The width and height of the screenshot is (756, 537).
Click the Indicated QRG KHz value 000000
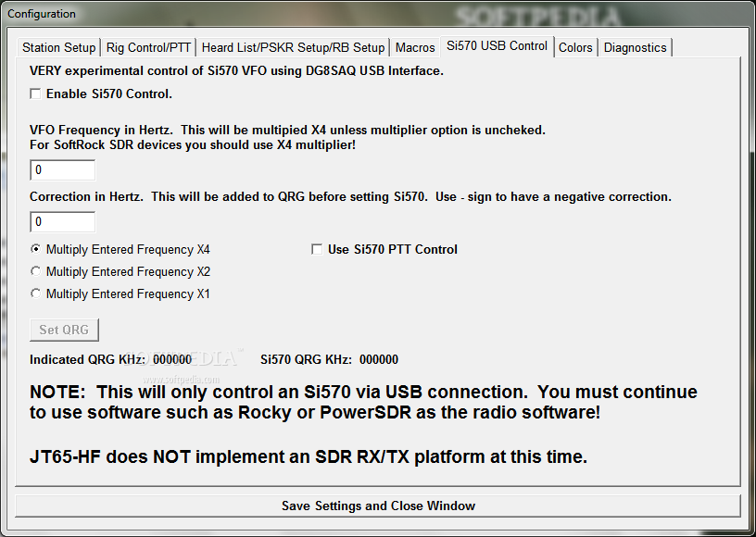pos(172,360)
